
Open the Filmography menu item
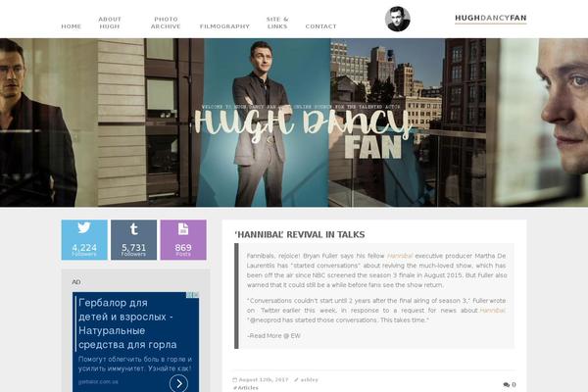pyautogui.click(x=224, y=26)
